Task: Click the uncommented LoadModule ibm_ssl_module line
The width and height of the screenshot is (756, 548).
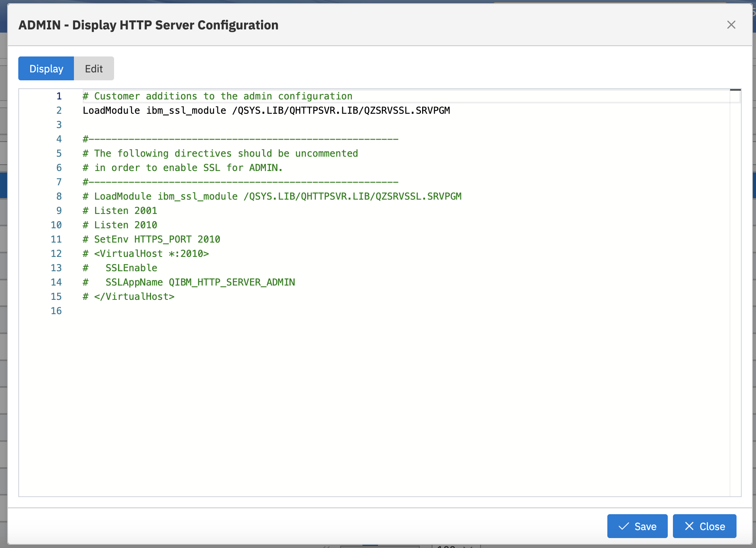Action: [266, 111]
